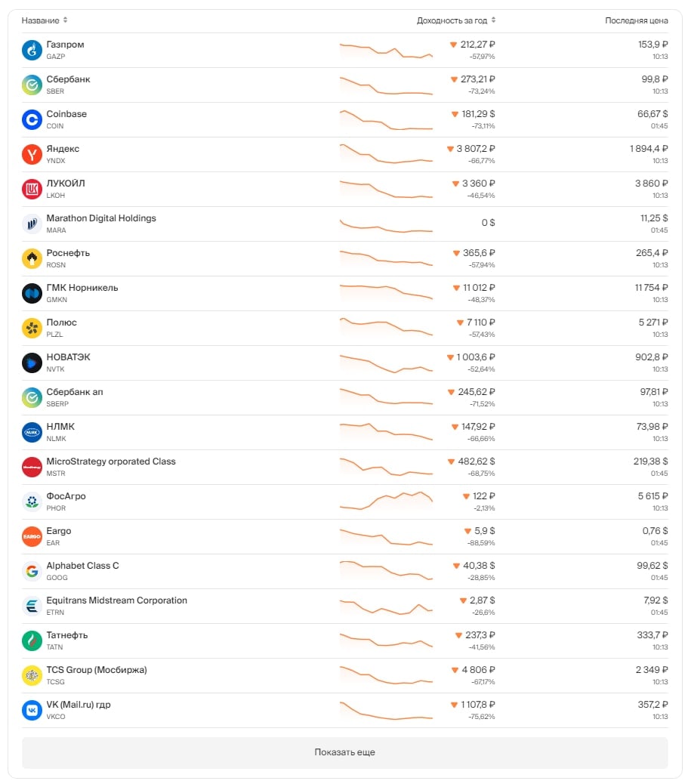Click the Татнефть logo icon
The width and height of the screenshot is (688, 784).
[x=32, y=641]
